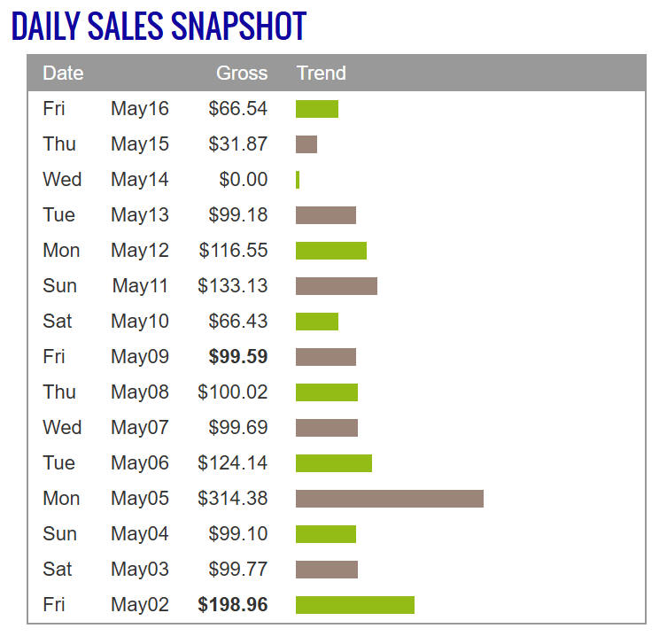This screenshot has height=644, width=667.
Task: Click the Date column header
Action: point(63,73)
